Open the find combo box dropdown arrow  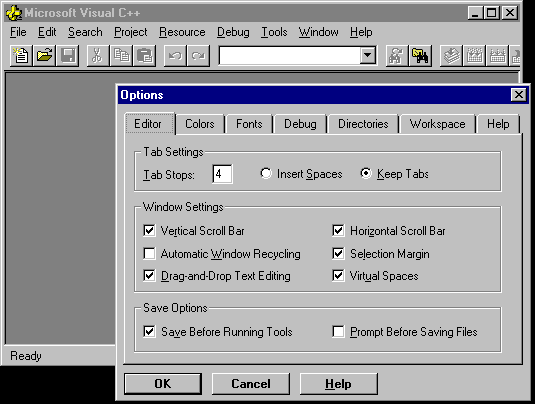click(367, 55)
